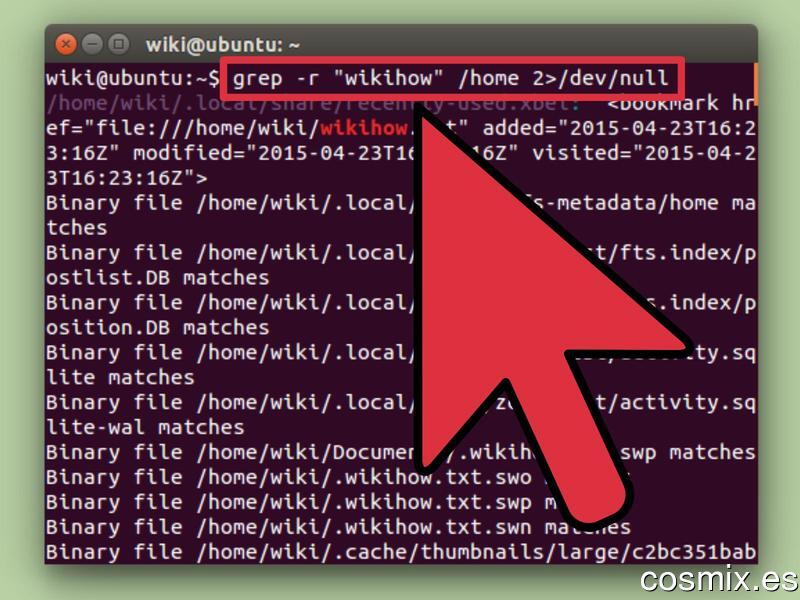Screen dimensions: 800x600
Task: Click the wiki@ubuntu: ~ window title
Action: pyautogui.click(x=222, y=45)
